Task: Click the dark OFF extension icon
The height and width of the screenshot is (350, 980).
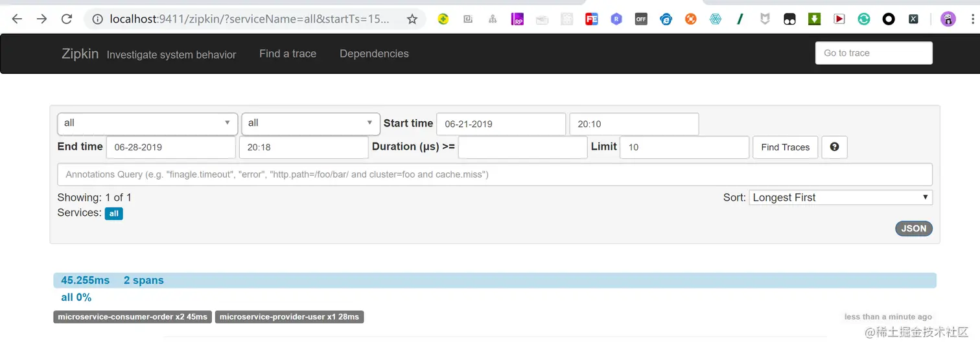Action: click(641, 19)
